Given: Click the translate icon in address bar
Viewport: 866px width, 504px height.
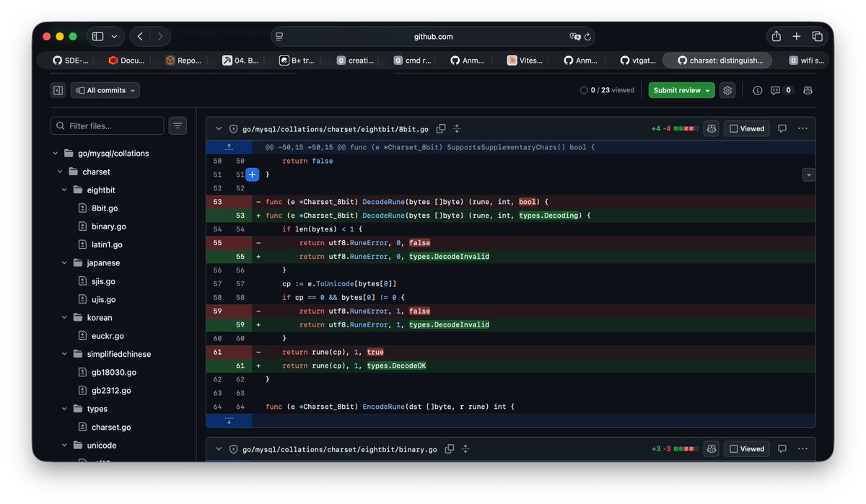Looking at the screenshot, I should coord(574,36).
